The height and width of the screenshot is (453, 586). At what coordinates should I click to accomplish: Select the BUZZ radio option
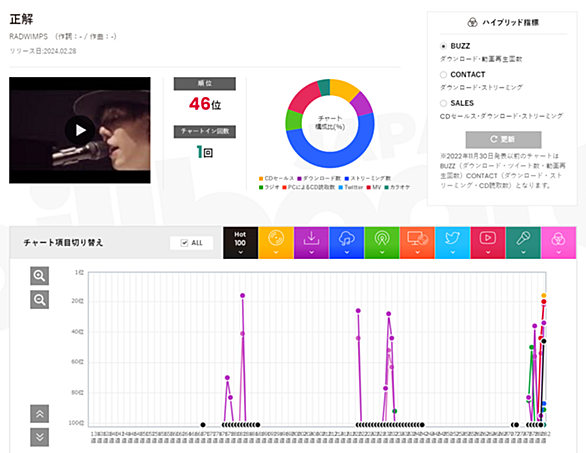point(443,46)
